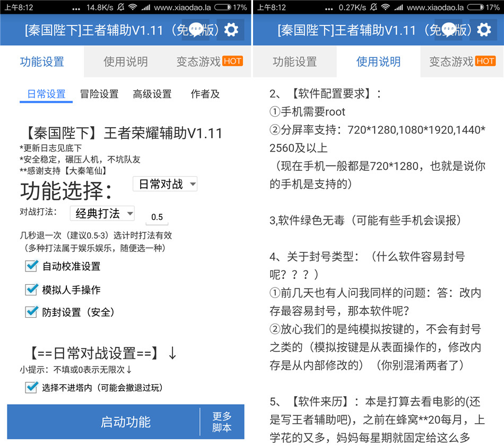The image size is (504, 446).
Task: Toggle the 自动校准设置 checkbox
Action: coord(31,266)
